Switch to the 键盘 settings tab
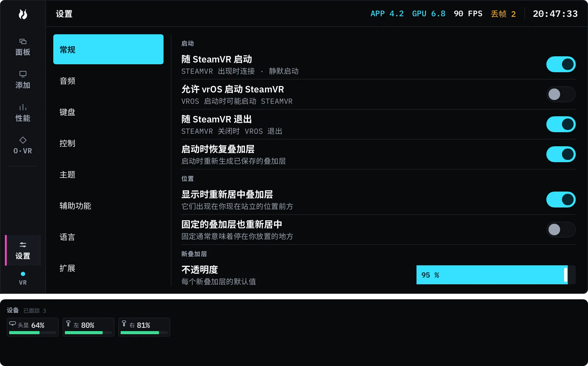The image size is (588, 366). [108, 112]
